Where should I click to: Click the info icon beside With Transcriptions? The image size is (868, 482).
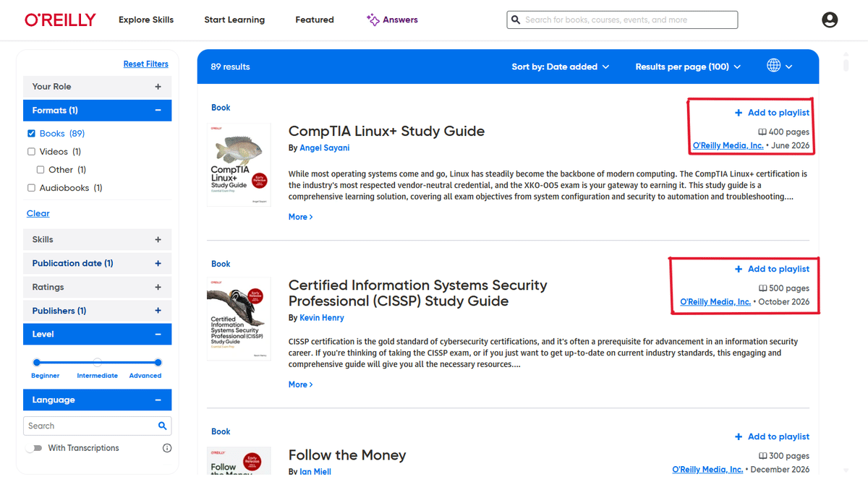(167, 448)
